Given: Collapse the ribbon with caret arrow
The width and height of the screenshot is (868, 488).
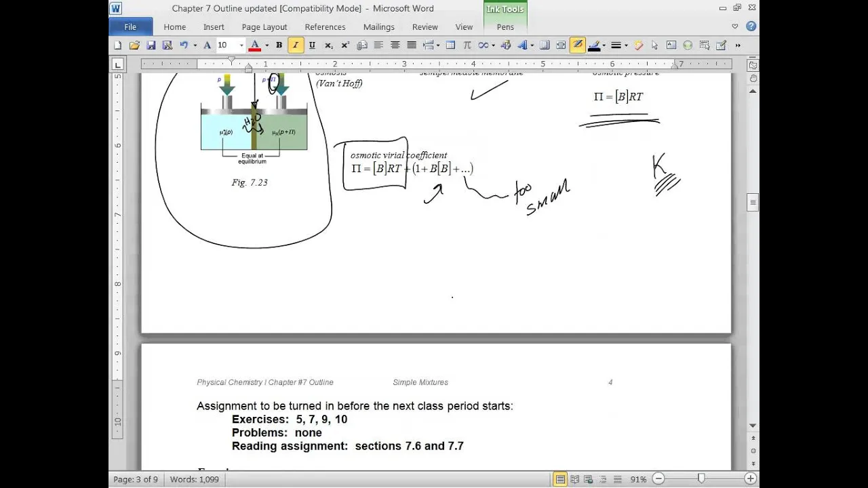Looking at the screenshot, I should click(734, 26).
